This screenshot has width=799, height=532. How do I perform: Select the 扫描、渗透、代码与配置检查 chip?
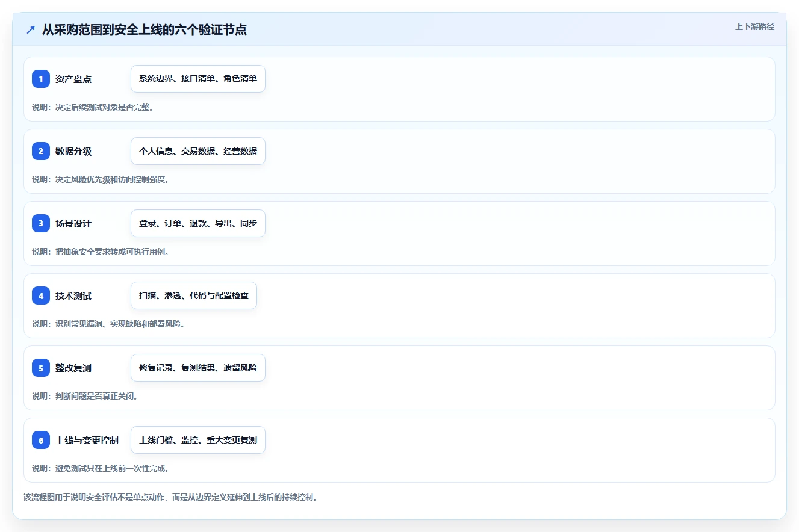point(194,295)
